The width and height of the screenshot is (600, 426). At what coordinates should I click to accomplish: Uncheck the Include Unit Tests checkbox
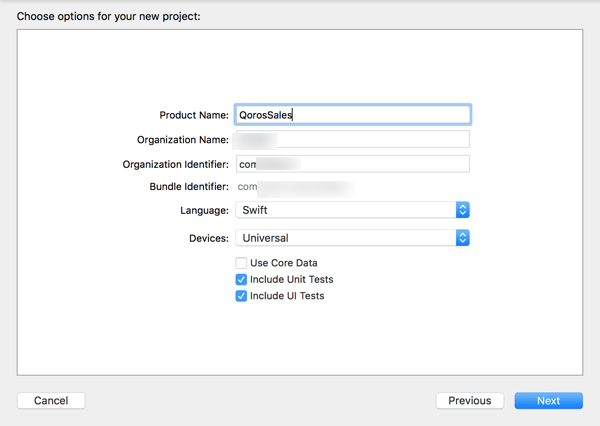point(241,280)
